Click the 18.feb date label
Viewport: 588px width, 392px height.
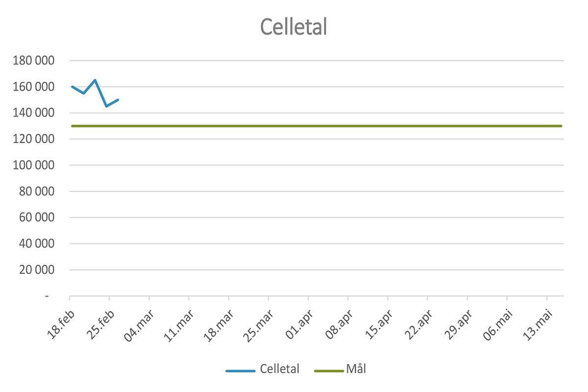pyautogui.click(x=61, y=323)
